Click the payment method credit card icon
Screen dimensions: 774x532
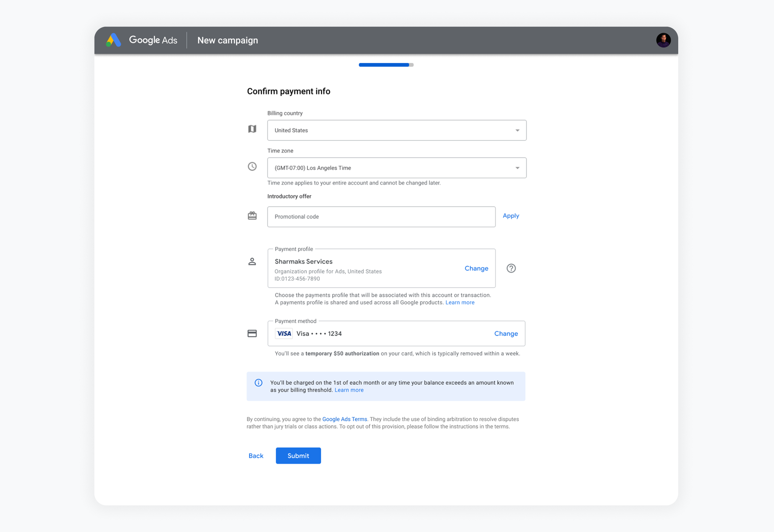point(252,333)
